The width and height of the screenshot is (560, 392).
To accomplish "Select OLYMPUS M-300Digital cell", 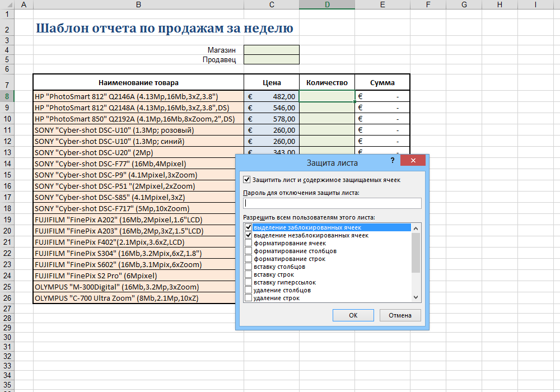I will click(134, 287).
